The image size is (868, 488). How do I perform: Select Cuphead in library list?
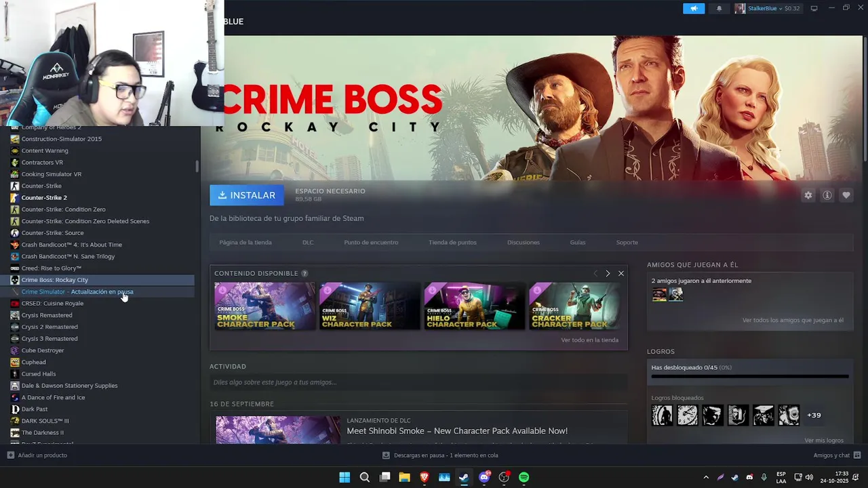[33, 362]
